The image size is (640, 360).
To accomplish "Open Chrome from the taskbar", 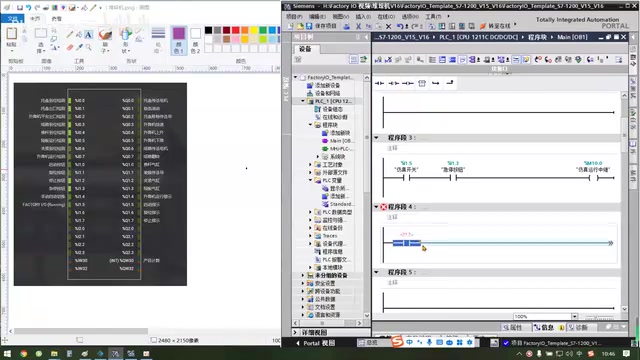I will [x=23, y=353].
